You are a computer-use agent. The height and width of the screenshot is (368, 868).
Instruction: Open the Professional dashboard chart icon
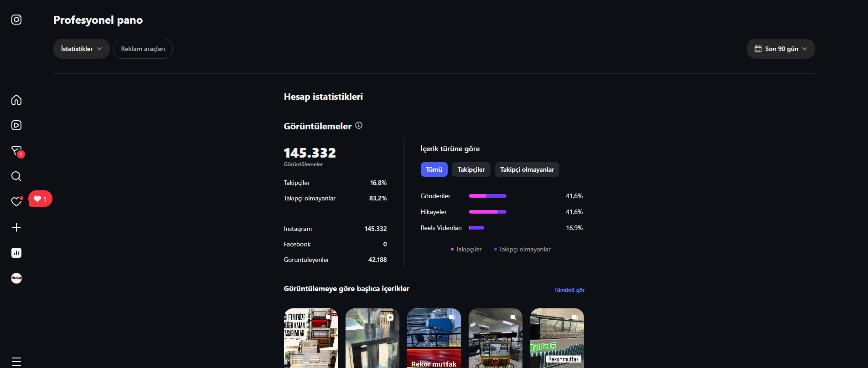[16, 253]
